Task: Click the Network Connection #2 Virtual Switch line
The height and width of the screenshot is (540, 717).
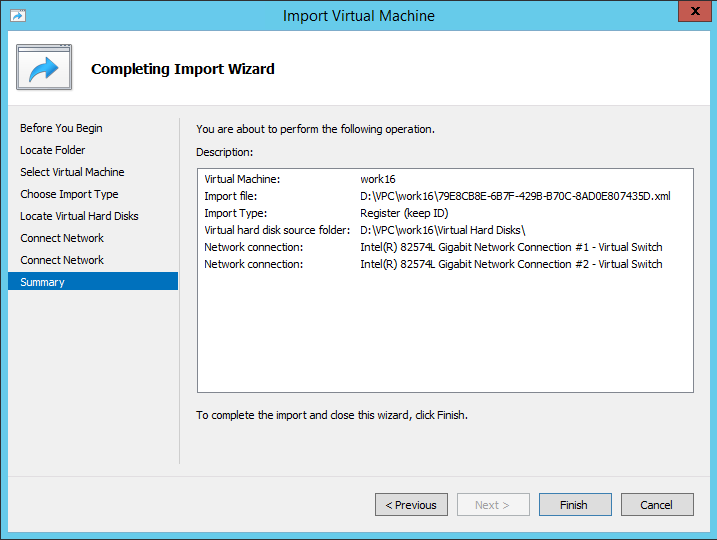Action: (511, 264)
